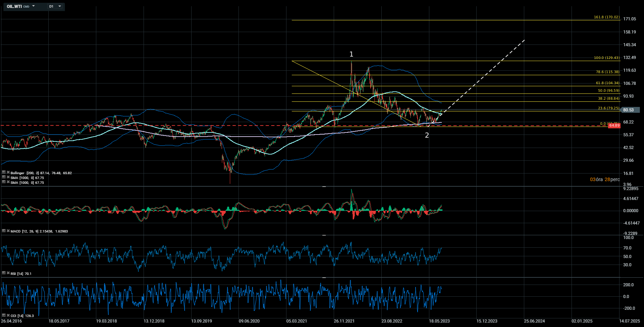Click the 100.0 (129.43) Fibonacci label
The height and width of the screenshot is (327, 644).
tap(606, 58)
